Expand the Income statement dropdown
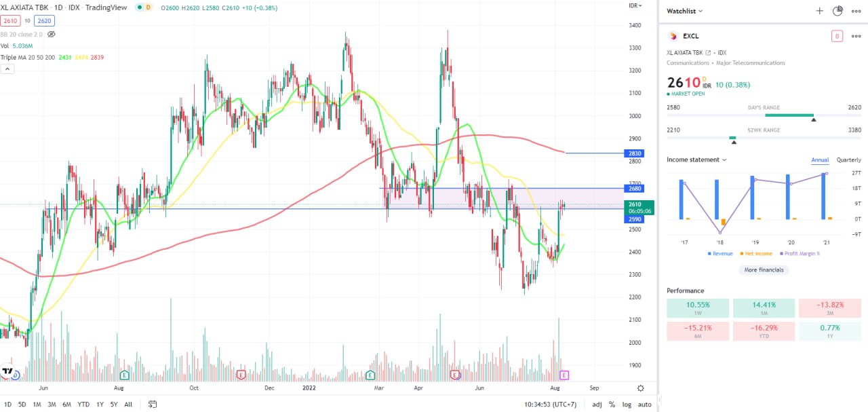The width and height of the screenshot is (868, 412). 696,160
